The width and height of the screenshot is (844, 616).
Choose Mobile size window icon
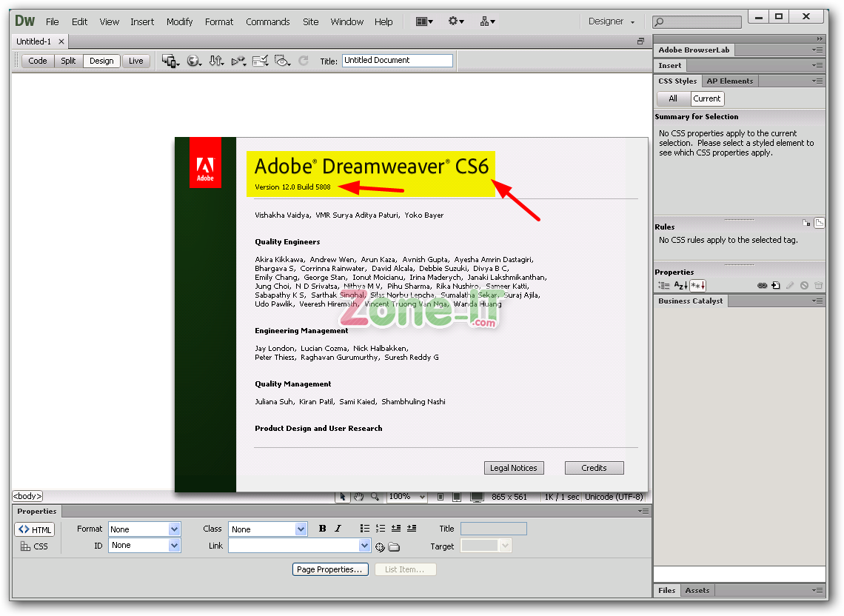[441, 497]
